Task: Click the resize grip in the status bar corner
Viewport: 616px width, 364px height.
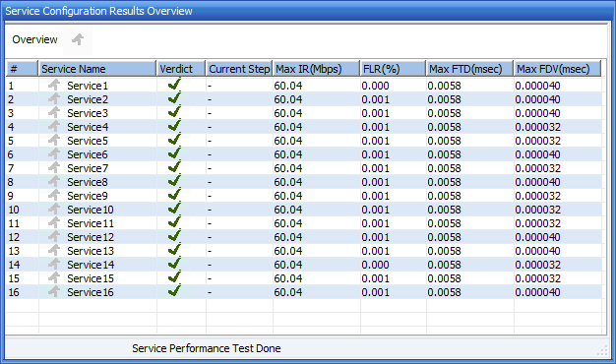Action: pyautogui.click(x=602, y=350)
